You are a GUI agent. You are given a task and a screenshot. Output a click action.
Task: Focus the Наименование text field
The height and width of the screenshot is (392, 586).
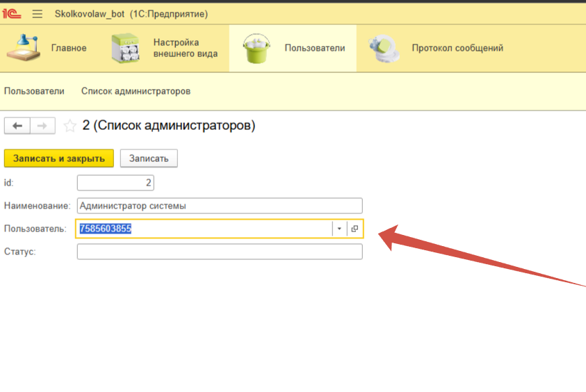coord(220,206)
